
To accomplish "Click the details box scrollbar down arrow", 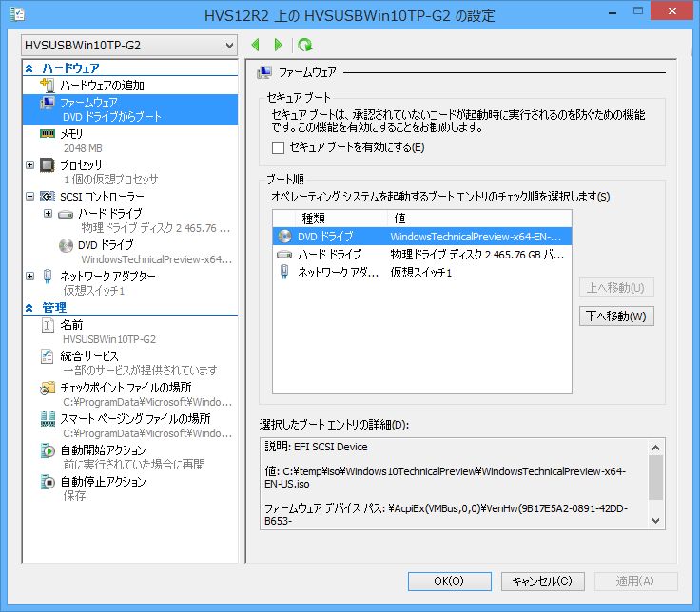I will pyautogui.click(x=656, y=520).
